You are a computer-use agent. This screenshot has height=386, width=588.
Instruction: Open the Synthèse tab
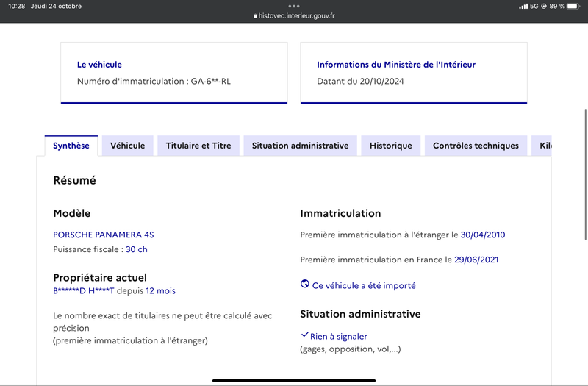point(71,146)
